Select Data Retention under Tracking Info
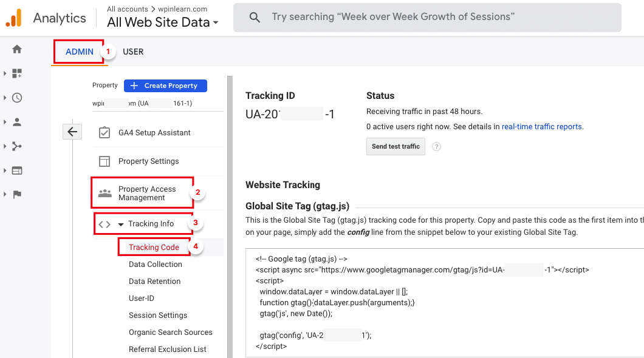This screenshot has width=644, height=358. click(x=154, y=282)
